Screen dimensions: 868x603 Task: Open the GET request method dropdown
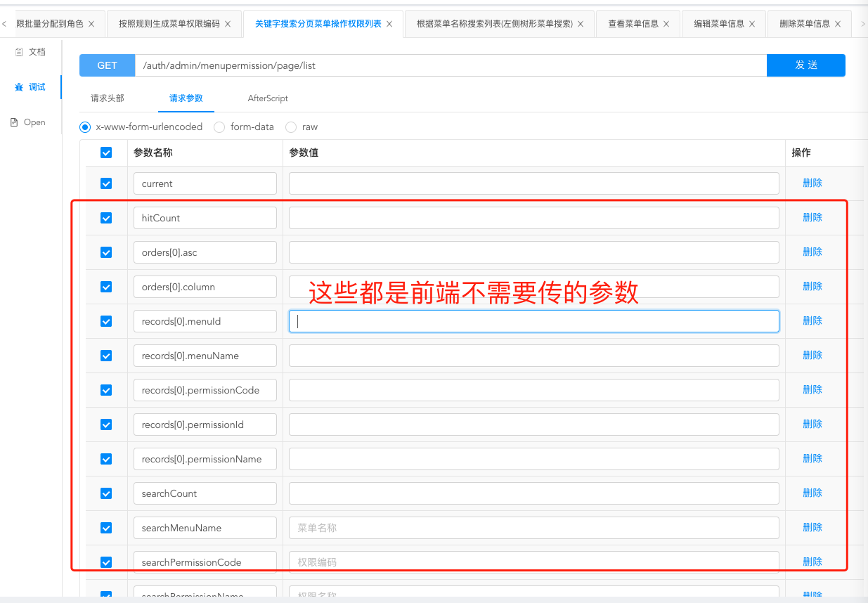[107, 65]
